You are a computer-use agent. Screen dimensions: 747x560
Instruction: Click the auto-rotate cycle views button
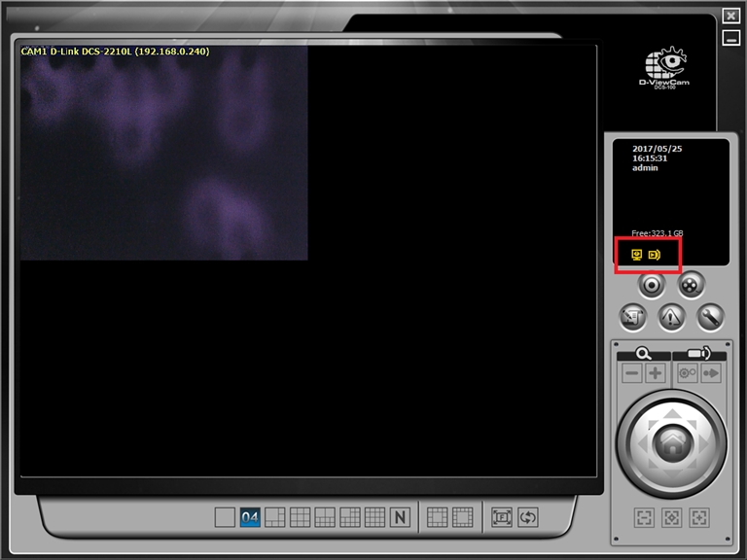(x=527, y=517)
